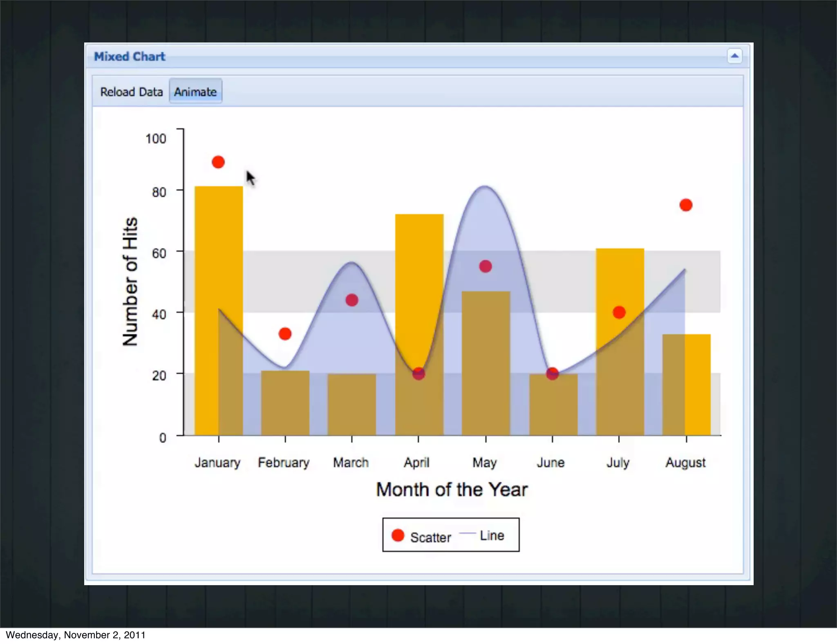837x644 pixels.
Task: Click the March scatter point
Action: 352,300
